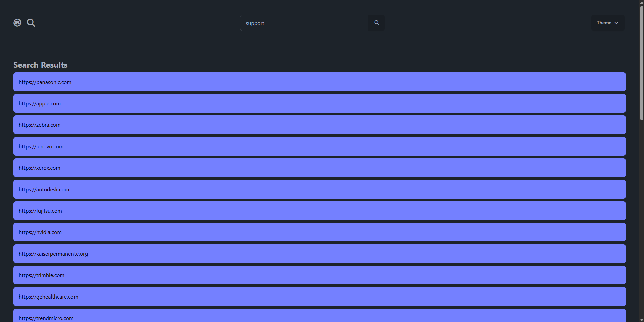Click the vertical scrollbar thumb
The width and height of the screenshot is (644, 322).
(x=642, y=63)
